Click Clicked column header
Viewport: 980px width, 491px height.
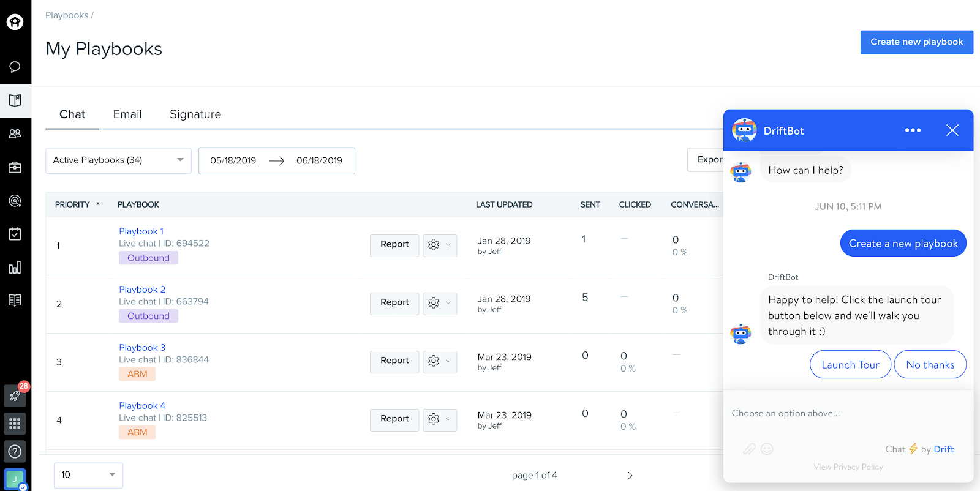point(635,204)
